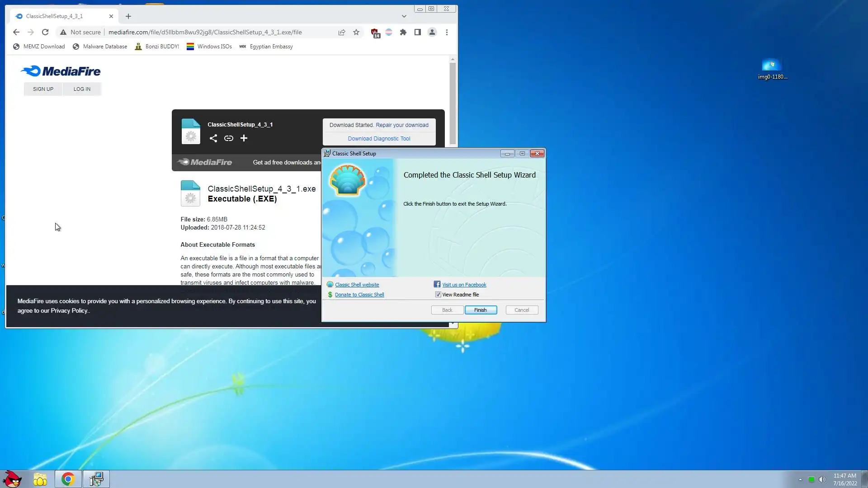The height and width of the screenshot is (488, 868).
Task: Bookmark the page with the star icon
Action: pos(356,33)
